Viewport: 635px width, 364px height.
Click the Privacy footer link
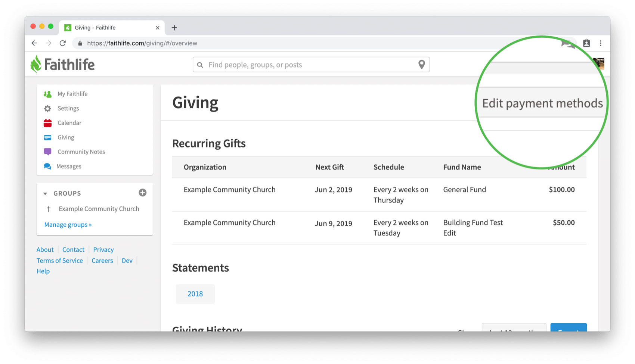[x=103, y=250]
